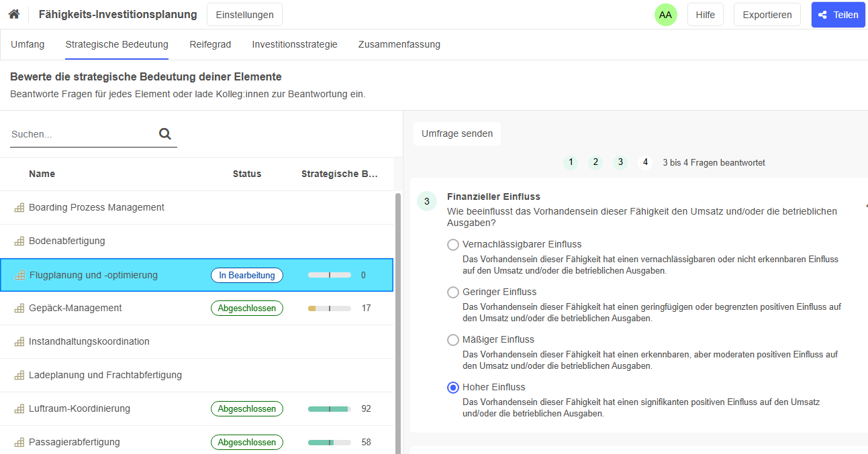Select Mäßiger Einfluss radio option
868x454 pixels.
453,340
